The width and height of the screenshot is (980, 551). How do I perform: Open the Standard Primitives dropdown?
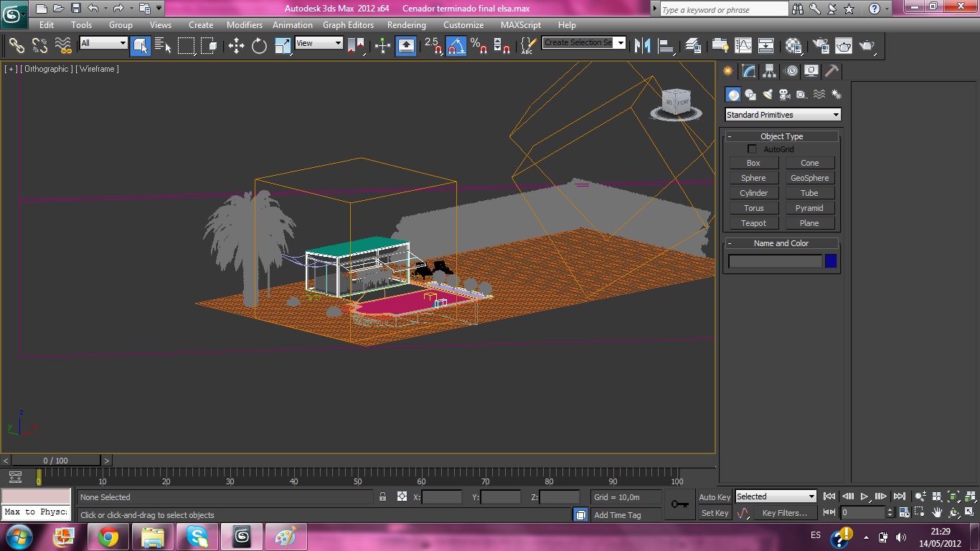[783, 115]
